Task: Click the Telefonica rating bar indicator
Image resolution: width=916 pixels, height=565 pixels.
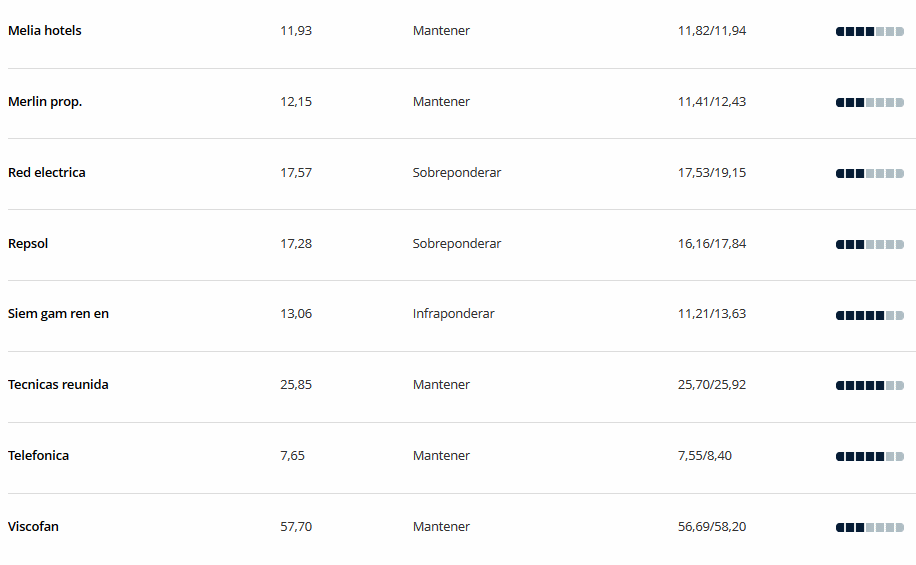Action: (x=870, y=457)
